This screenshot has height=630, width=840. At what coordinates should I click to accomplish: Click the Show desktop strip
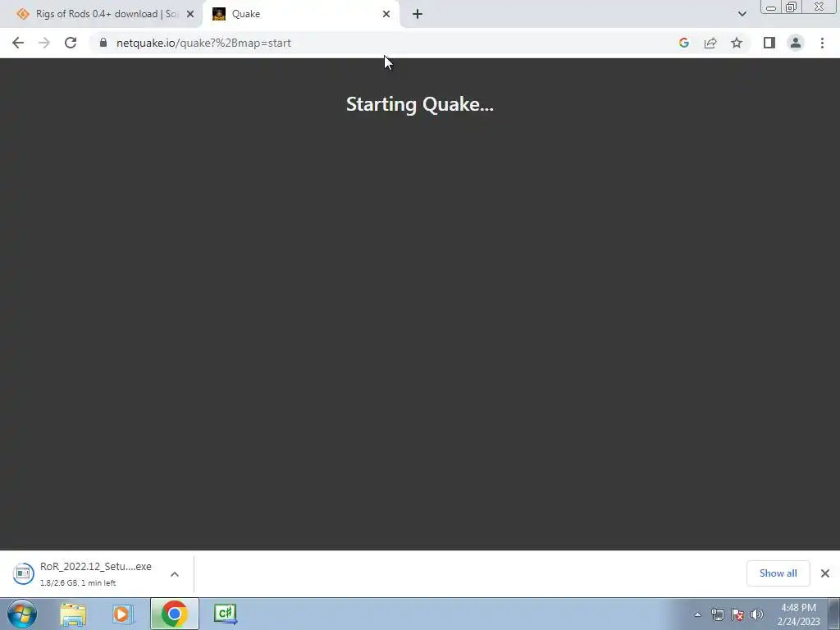[834, 614]
